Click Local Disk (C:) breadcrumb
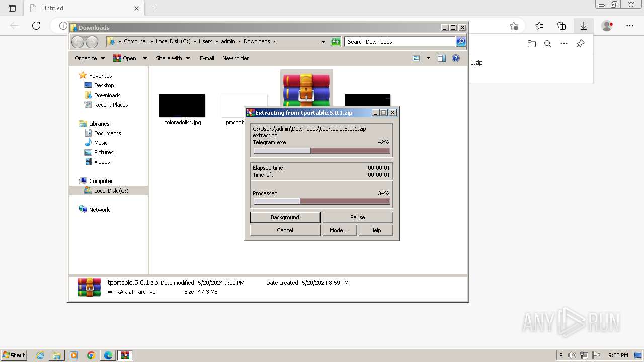 pos(173,41)
